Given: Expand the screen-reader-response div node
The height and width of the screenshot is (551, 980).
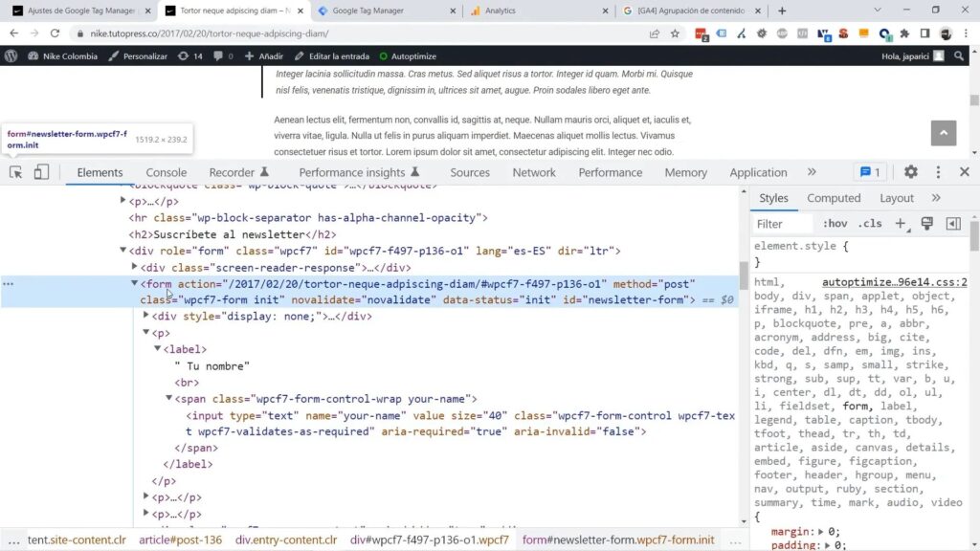Looking at the screenshot, I should [x=134, y=267].
